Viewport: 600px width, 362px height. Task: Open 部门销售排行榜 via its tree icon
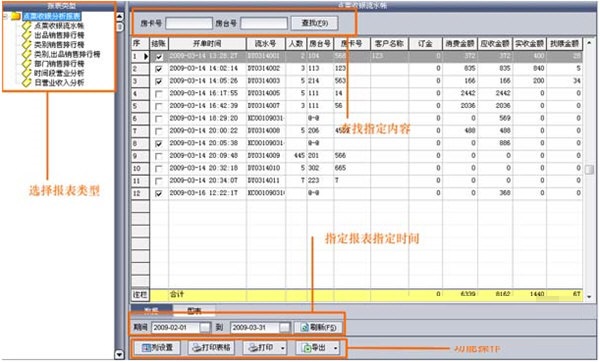point(26,64)
